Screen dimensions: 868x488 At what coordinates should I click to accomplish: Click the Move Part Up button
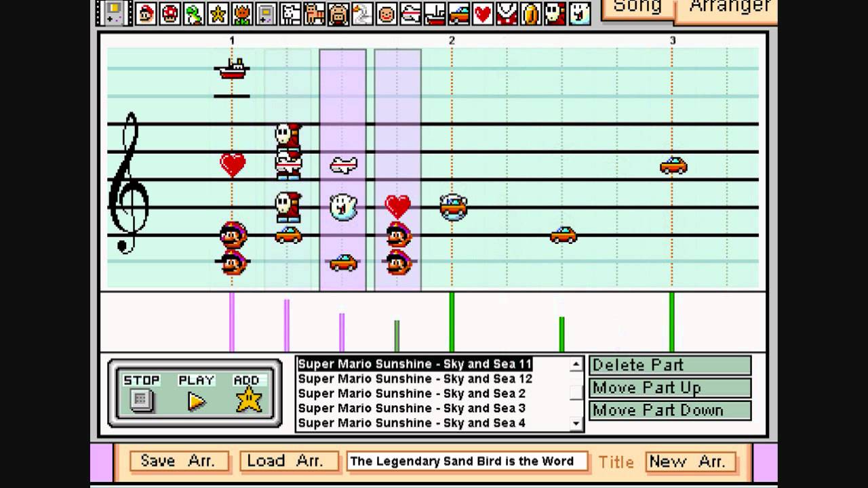point(670,388)
